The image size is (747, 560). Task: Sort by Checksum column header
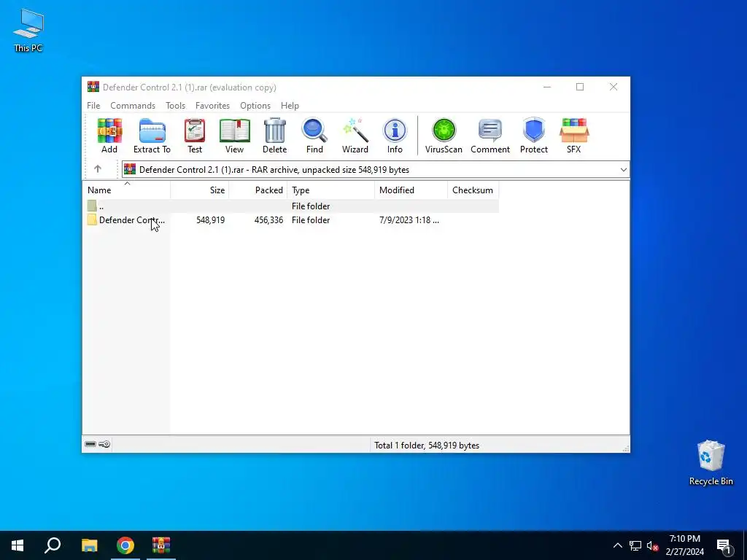(x=473, y=190)
